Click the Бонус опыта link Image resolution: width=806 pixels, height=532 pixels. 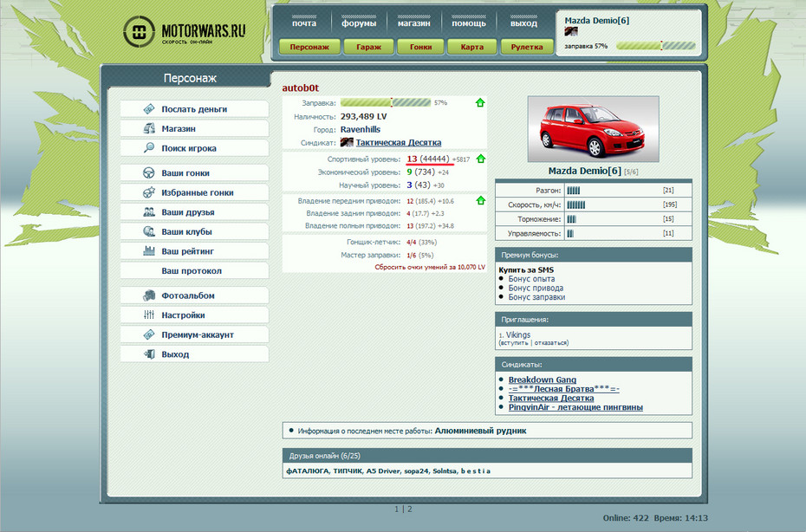(x=531, y=279)
